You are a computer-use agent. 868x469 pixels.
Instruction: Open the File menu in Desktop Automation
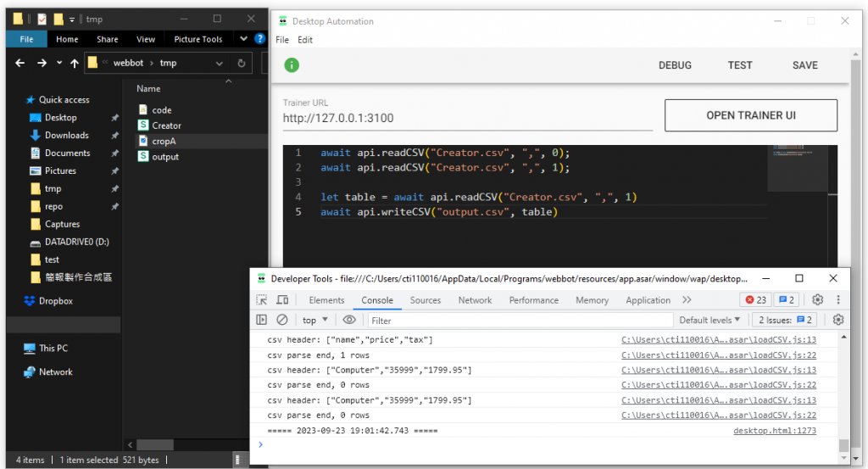click(282, 40)
